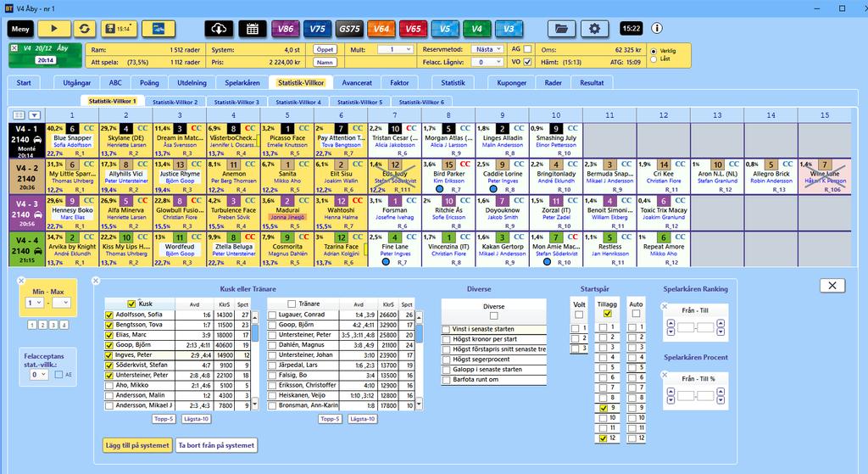Viewport: 868px width, 474px height.
Task: Open the Felacc. Lågniv dropdown
Action: (487, 62)
